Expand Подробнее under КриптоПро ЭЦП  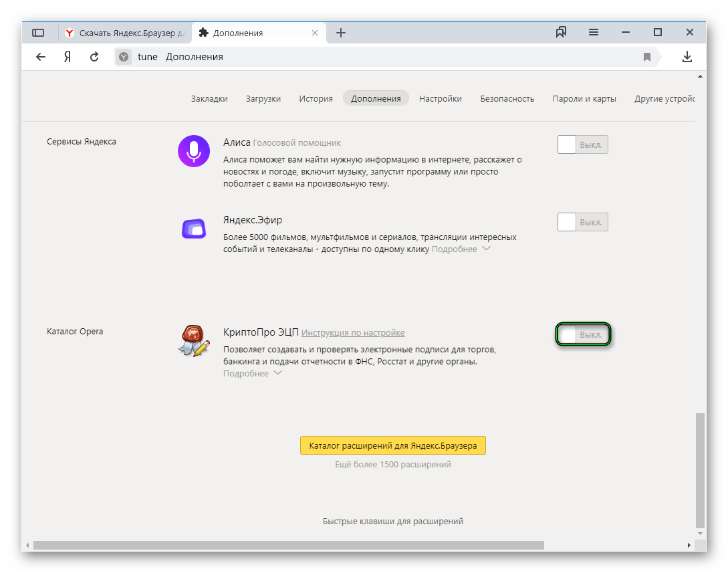tap(252, 373)
